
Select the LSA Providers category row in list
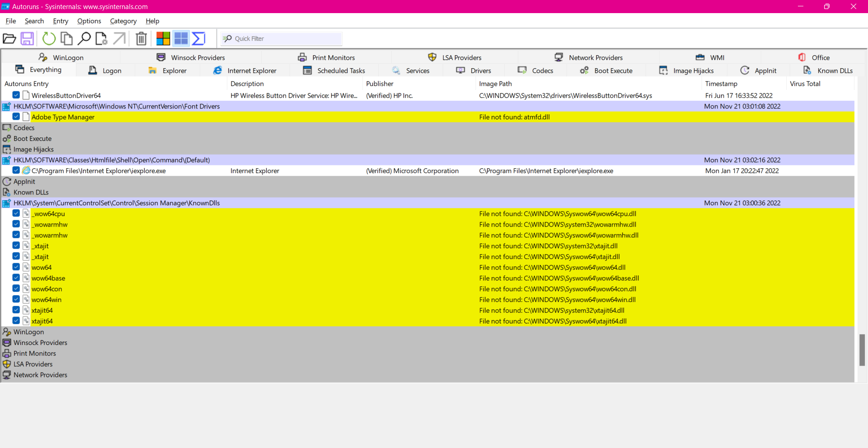428,364
